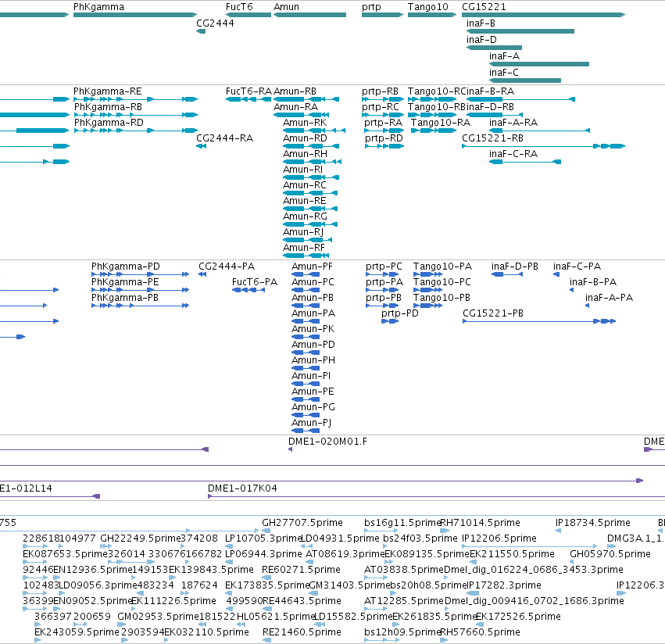Click the DME1-017K04 clone label

pyautogui.click(x=242, y=488)
